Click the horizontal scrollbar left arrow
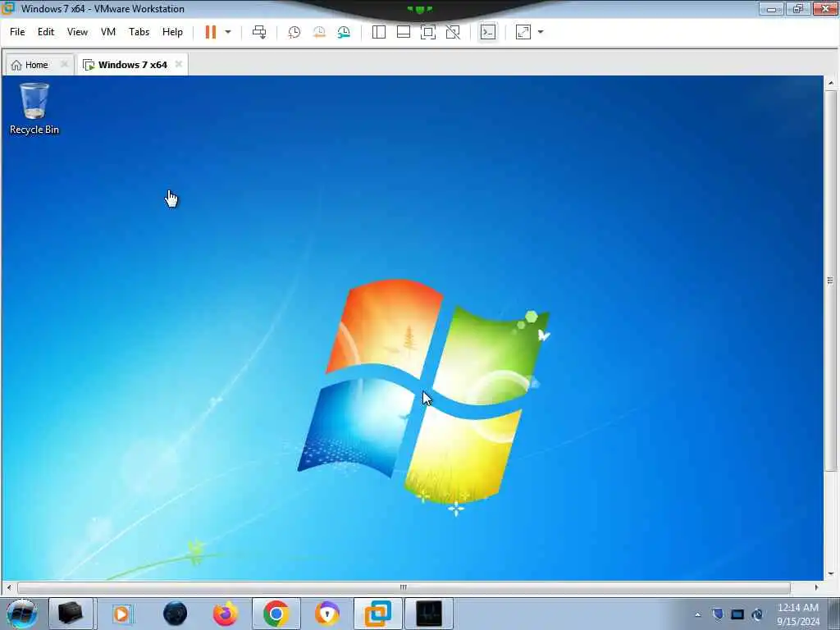 click(8, 587)
